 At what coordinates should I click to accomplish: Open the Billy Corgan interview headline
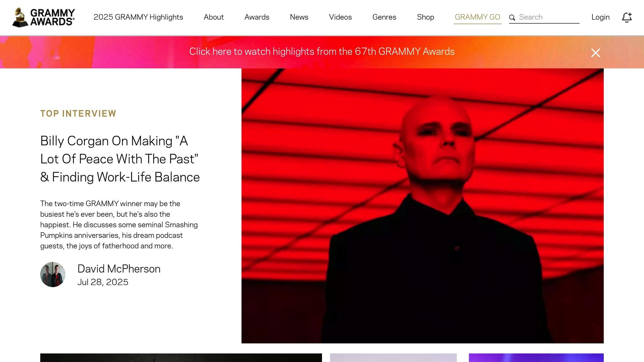[x=120, y=159]
